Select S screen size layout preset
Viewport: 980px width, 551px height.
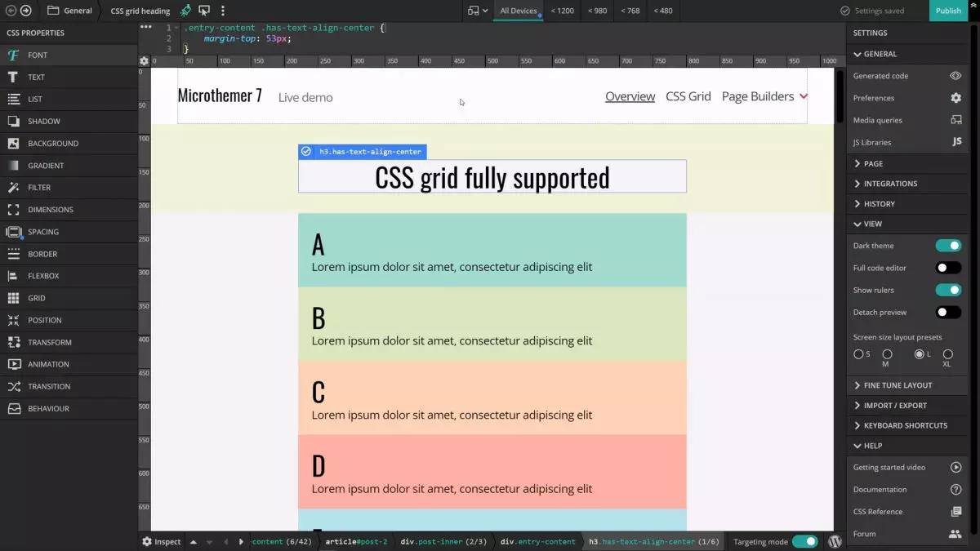858,354
